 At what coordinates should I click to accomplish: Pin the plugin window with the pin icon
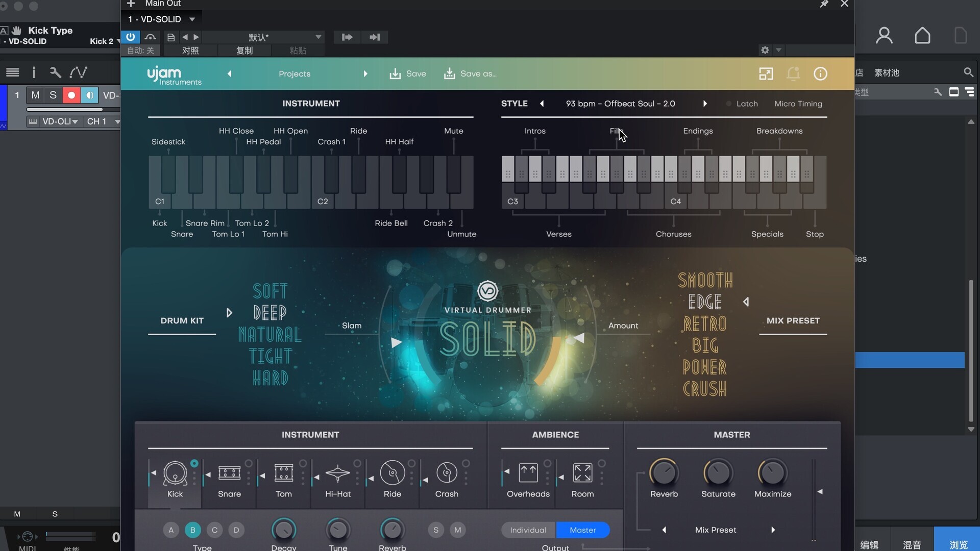[x=824, y=4]
